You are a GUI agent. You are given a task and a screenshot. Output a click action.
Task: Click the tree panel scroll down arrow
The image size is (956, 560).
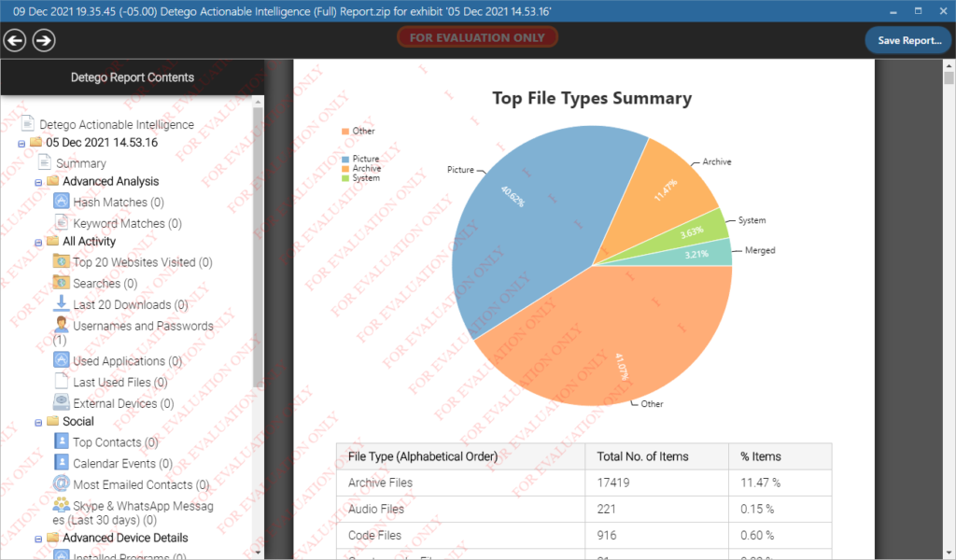(258, 553)
